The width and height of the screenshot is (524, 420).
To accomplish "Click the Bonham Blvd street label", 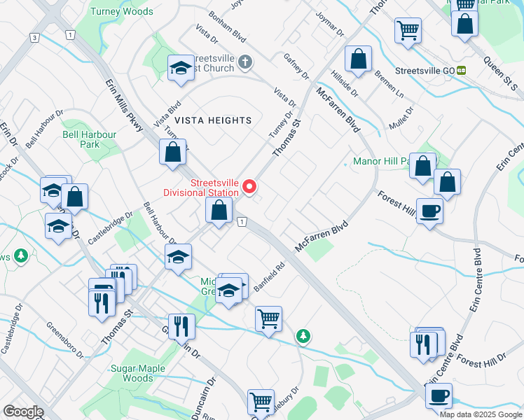I will [x=227, y=27].
